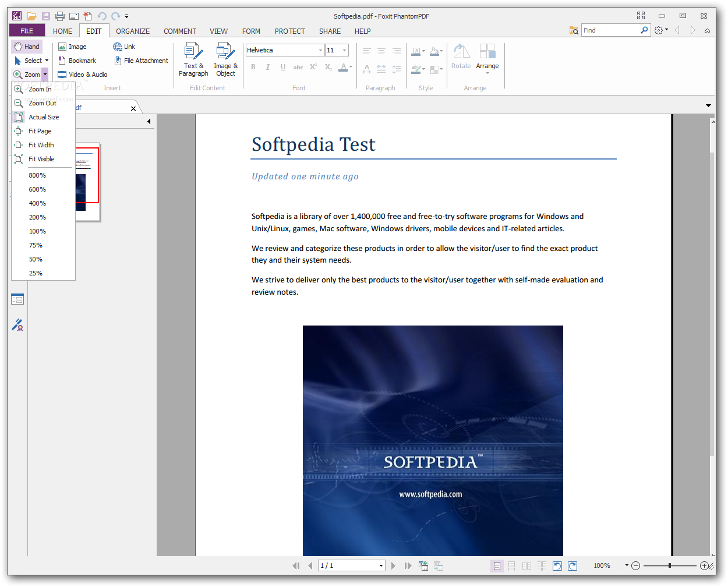Choose Zoom In from menu

43,89
